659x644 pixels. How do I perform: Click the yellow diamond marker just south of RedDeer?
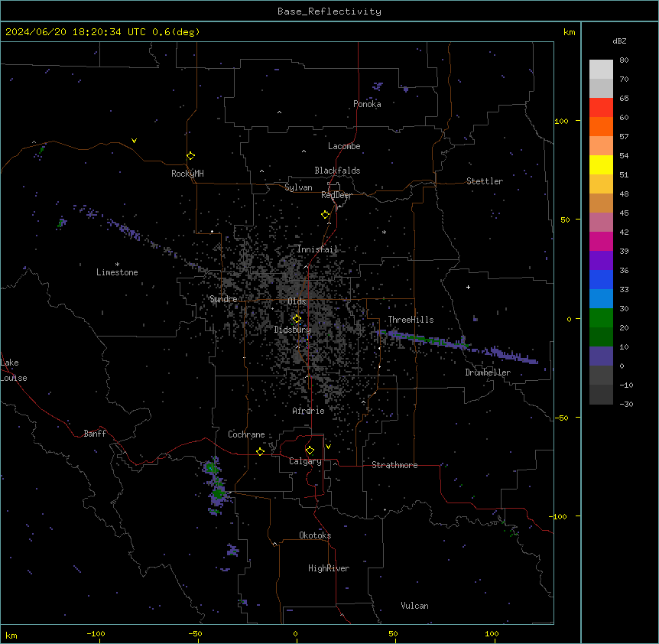click(326, 215)
